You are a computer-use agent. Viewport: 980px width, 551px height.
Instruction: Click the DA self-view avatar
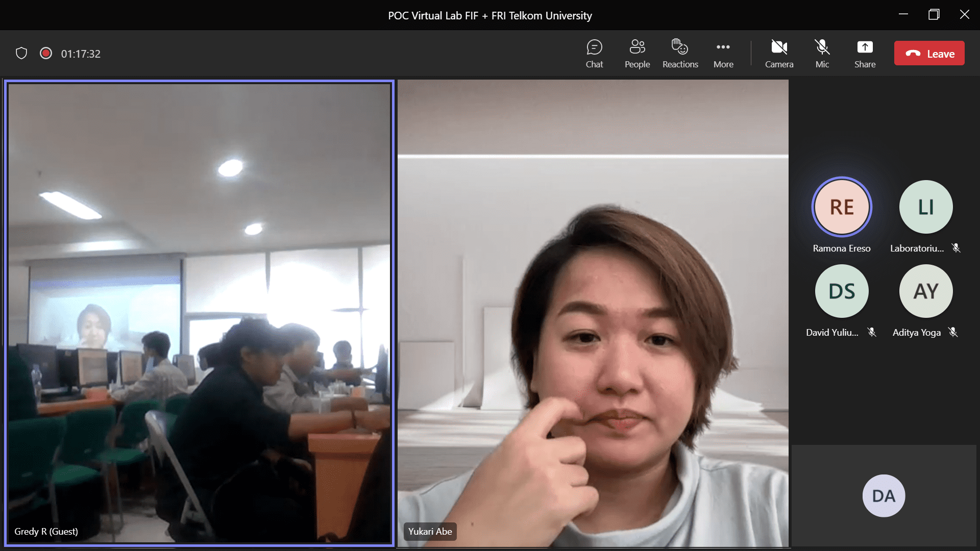(x=884, y=496)
